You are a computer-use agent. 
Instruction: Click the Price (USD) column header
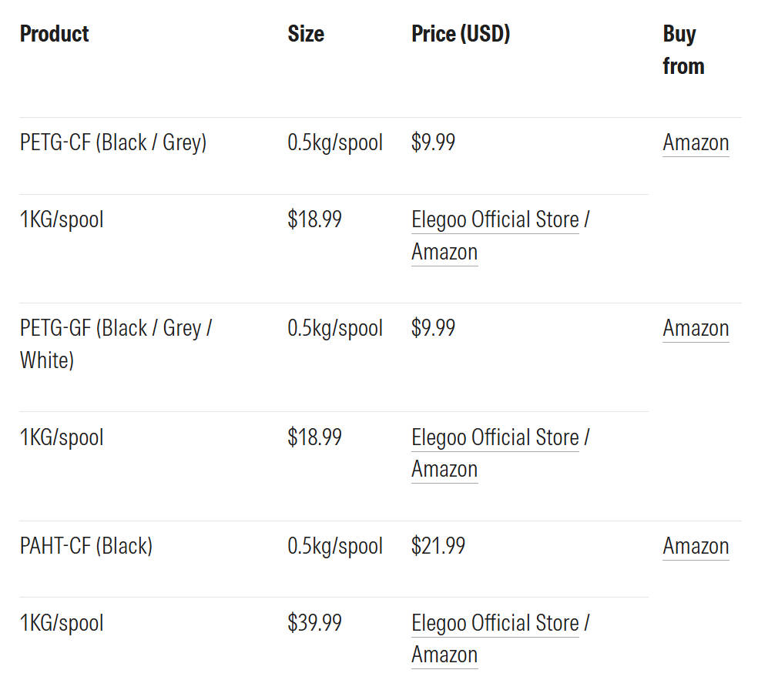click(x=461, y=35)
